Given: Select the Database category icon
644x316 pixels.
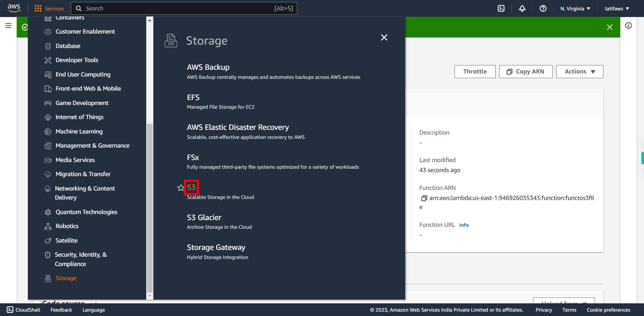Looking at the screenshot, I should [48, 46].
